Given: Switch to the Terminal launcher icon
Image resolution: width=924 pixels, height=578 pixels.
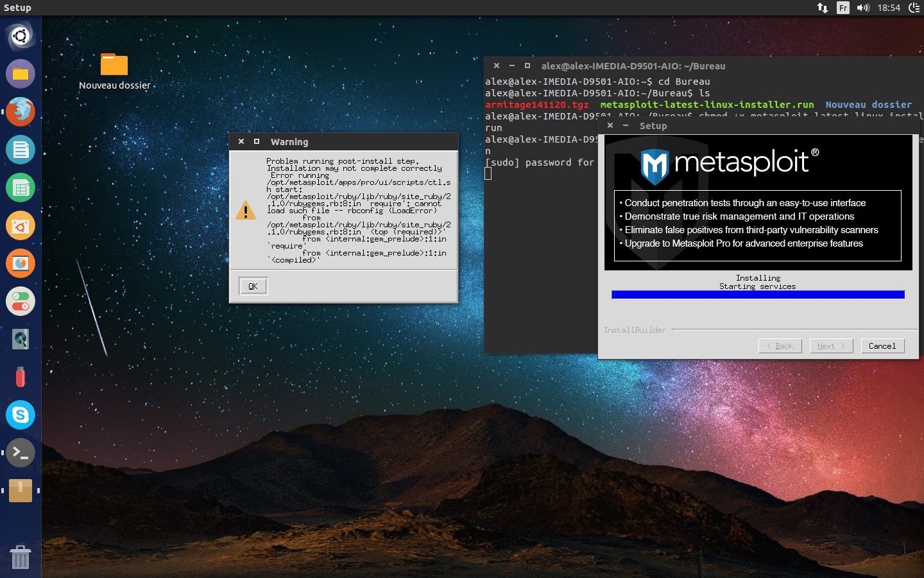Looking at the screenshot, I should point(21,453).
